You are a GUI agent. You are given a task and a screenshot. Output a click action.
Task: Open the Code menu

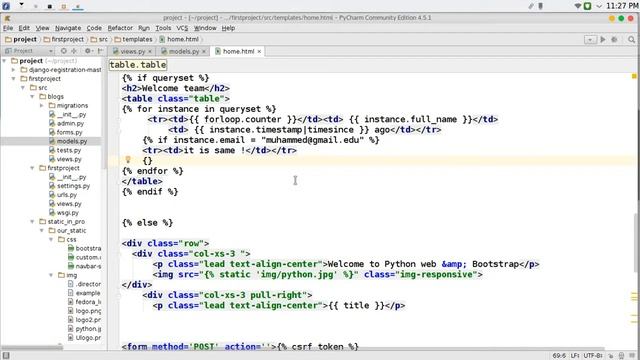94,28
